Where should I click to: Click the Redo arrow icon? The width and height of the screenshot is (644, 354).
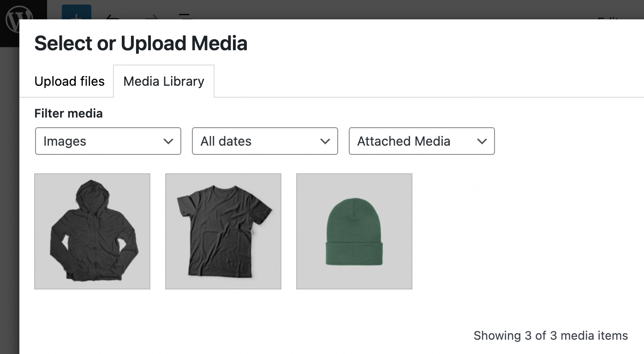click(x=150, y=17)
